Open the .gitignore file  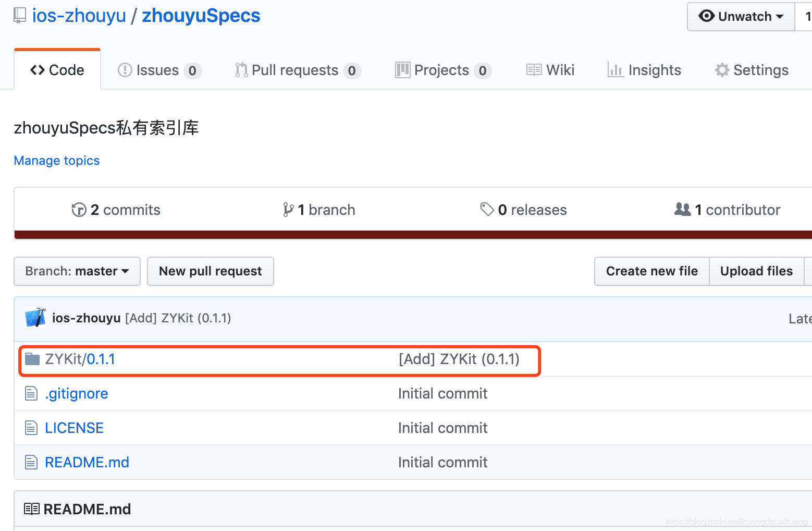tap(77, 394)
